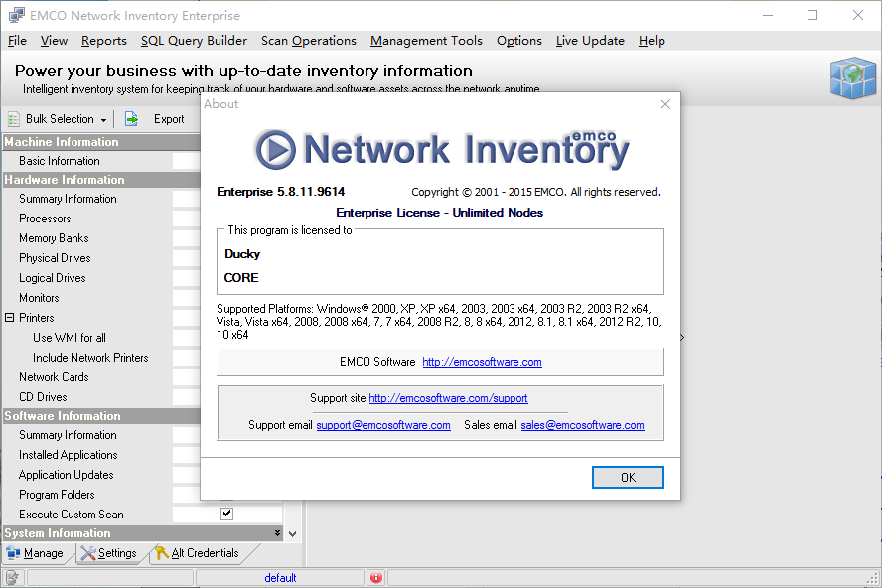This screenshot has height=588, width=882.
Task: Click the status bar icon at far left
Action: 11,578
